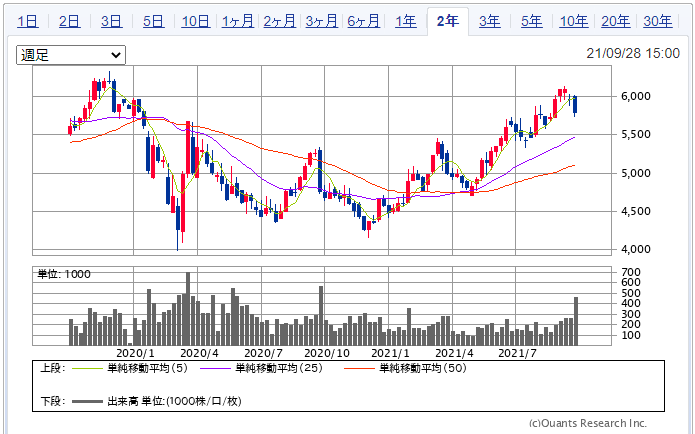Click the active 2年 tab
Screen dimensions: 695x434
(447, 21)
